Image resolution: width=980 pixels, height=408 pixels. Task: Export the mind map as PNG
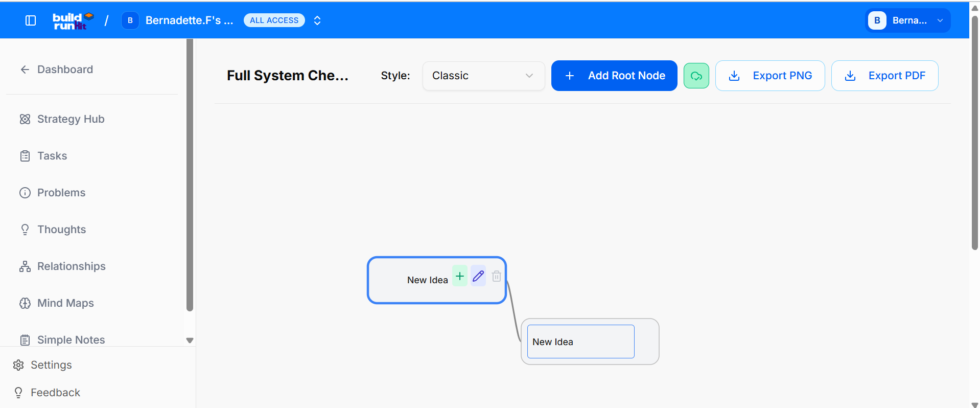click(770, 76)
